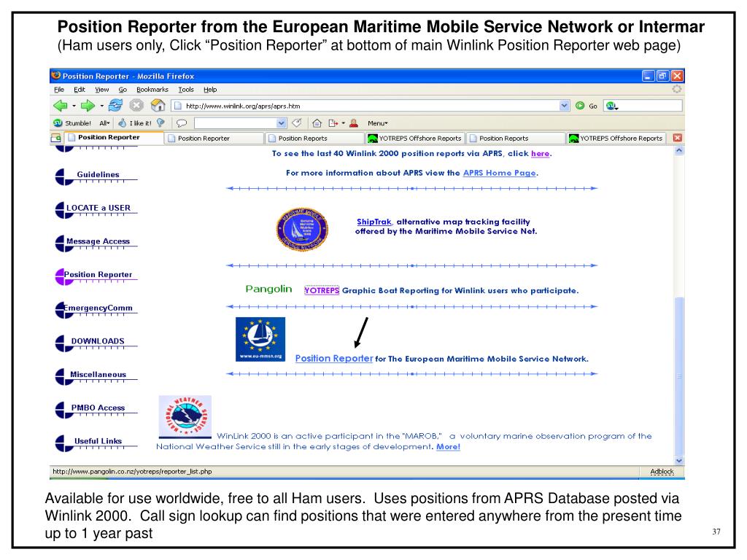The height and width of the screenshot is (560, 747).
Task: Go back with the green Back arrow
Action: point(61,106)
